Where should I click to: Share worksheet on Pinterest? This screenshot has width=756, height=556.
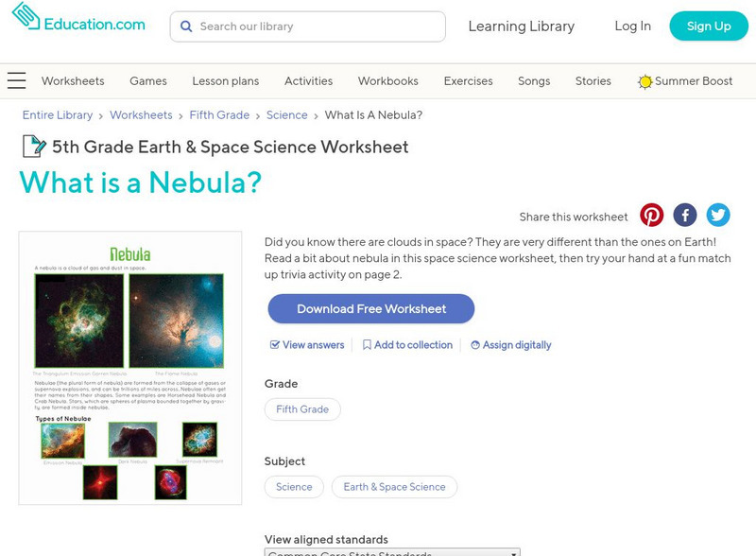tap(652, 216)
